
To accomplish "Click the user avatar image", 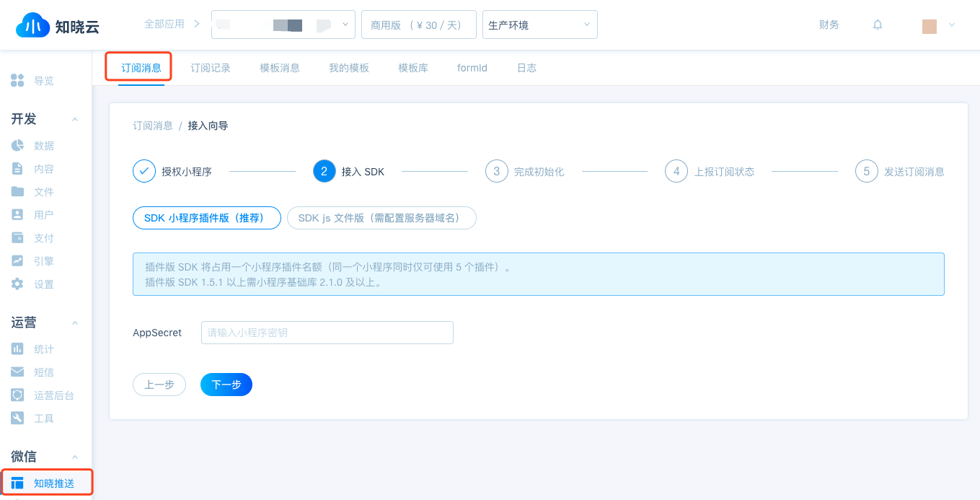I will [x=930, y=26].
